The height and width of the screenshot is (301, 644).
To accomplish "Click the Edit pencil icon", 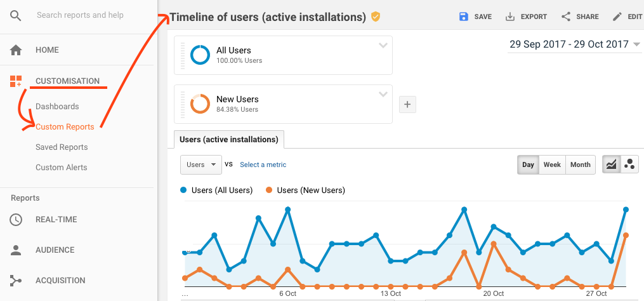I will 617,17.
